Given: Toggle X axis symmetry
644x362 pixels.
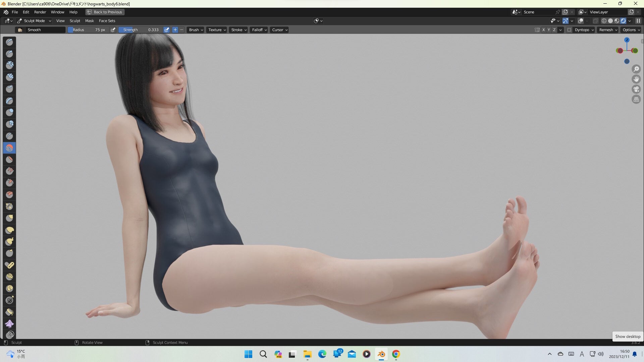Looking at the screenshot, I should pos(543,30).
